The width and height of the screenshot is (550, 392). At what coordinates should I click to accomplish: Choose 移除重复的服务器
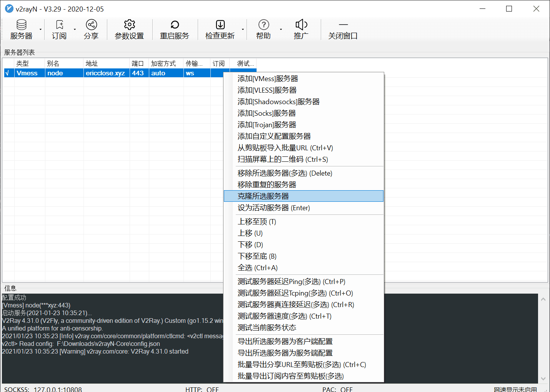(x=303, y=185)
